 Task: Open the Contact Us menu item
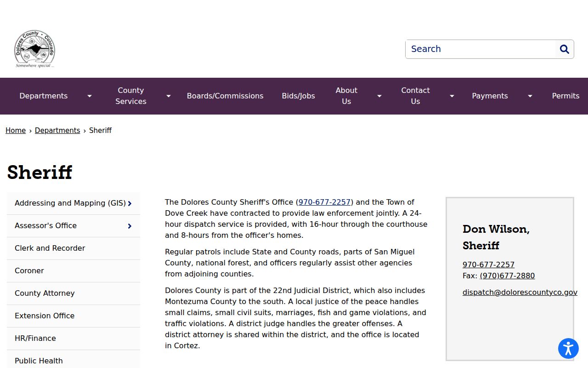click(x=415, y=96)
